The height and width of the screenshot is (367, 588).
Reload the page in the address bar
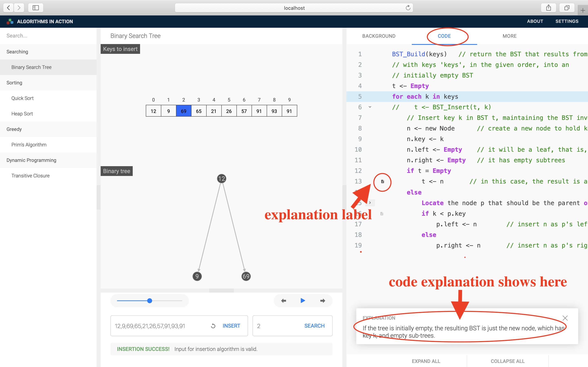tap(408, 8)
